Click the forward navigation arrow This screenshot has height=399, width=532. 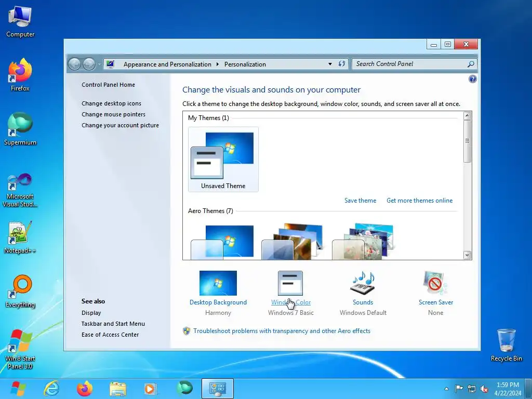(x=89, y=64)
